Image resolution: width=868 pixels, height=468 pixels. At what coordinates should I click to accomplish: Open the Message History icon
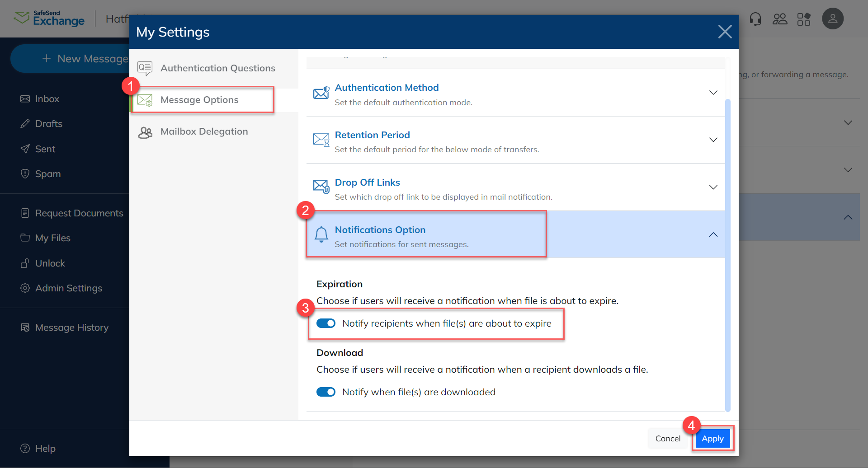26,327
